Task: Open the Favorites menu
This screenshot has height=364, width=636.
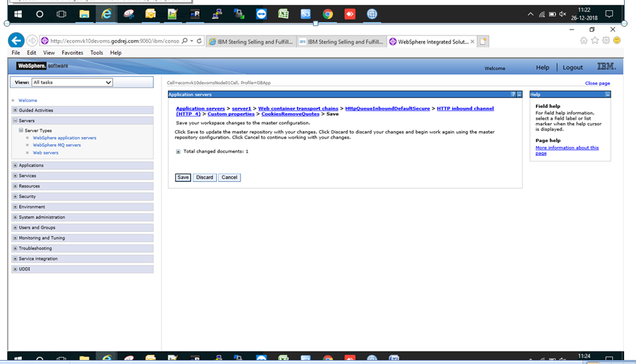Action: [x=72, y=53]
